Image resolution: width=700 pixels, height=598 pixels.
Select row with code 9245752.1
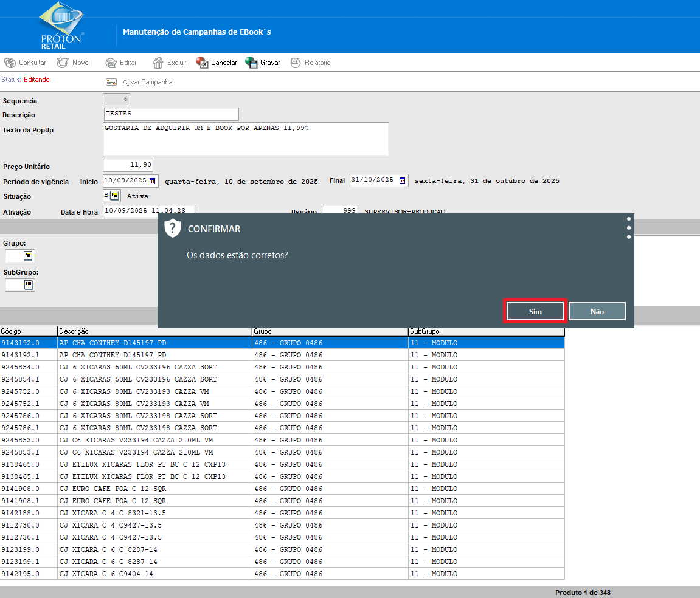(282, 404)
